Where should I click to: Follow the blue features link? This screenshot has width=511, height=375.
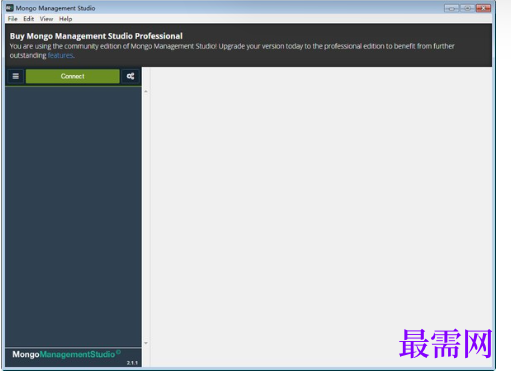click(60, 55)
